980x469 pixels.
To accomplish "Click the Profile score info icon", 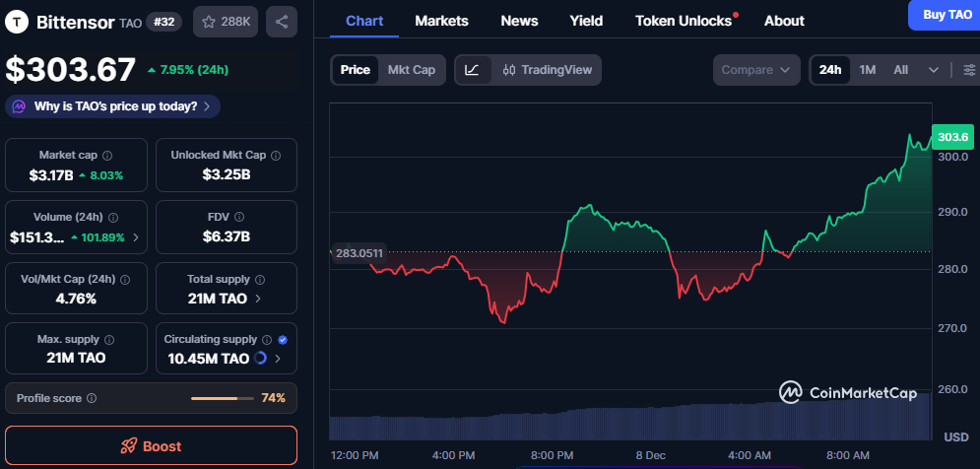I will (92, 398).
